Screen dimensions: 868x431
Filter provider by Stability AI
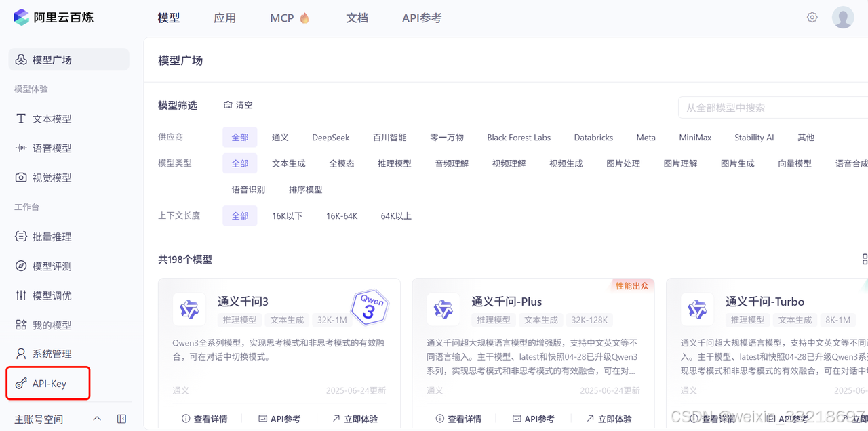[x=754, y=137]
